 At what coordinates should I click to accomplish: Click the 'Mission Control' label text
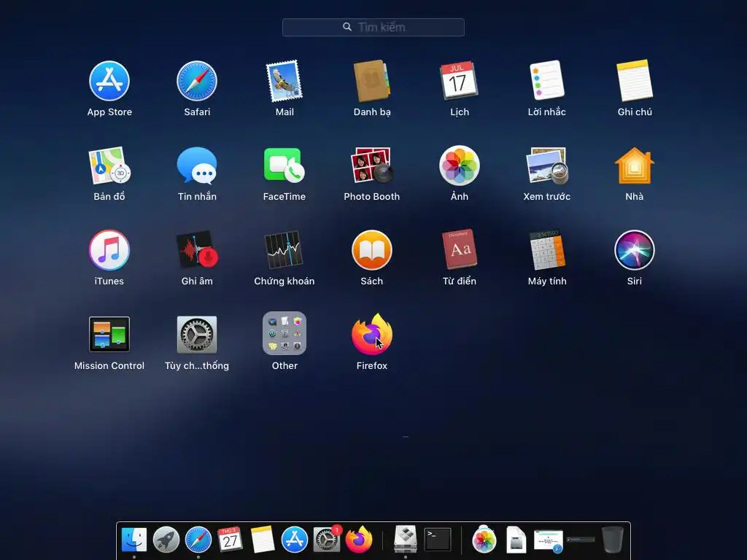pyautogui.click(x=109, y=366)
